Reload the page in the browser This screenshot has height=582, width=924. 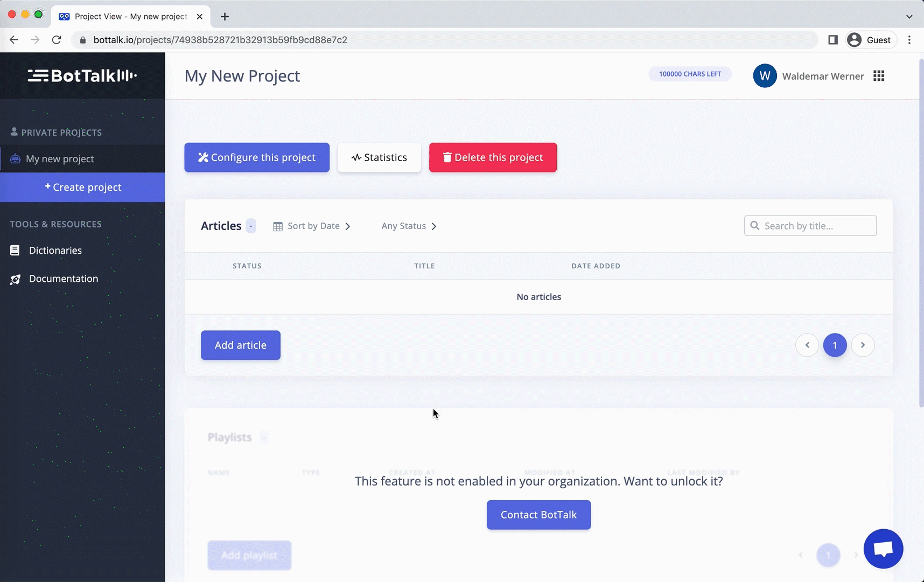(x=57, y=40)
